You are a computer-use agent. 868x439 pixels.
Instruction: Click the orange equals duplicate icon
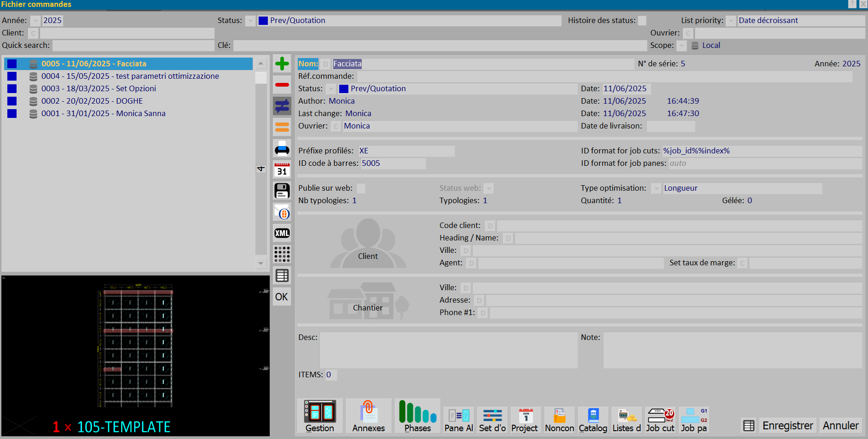[x=282, y=127]
